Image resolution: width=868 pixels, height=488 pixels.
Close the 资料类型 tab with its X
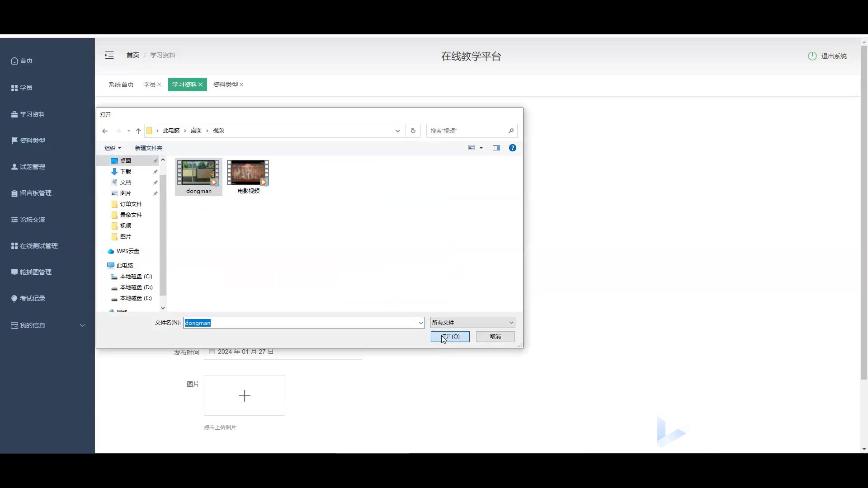click(x=241, y=84)
